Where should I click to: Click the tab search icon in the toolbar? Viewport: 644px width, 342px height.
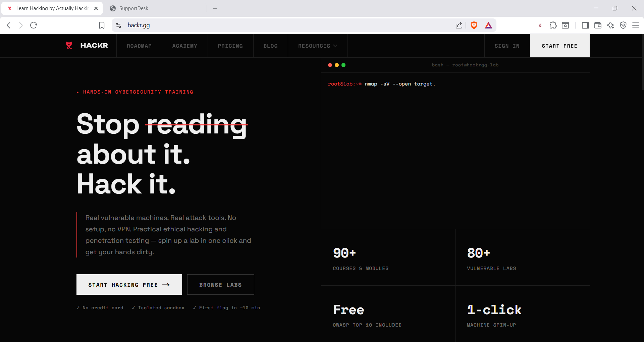[x=566, y=25]
